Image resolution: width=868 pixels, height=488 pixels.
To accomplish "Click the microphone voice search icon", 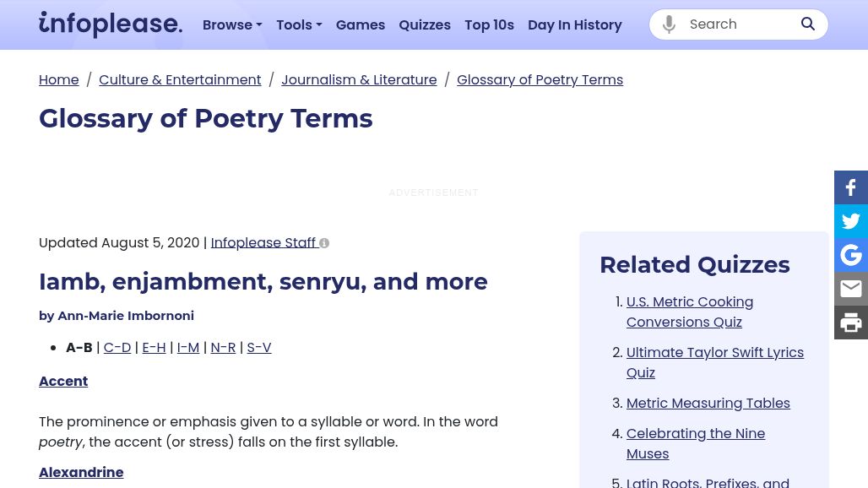I will (x=669, y=24).
